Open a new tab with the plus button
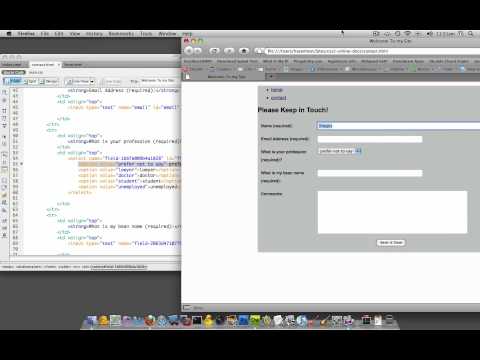The width and height of the screenshot is (480, 360). [271, 76]
